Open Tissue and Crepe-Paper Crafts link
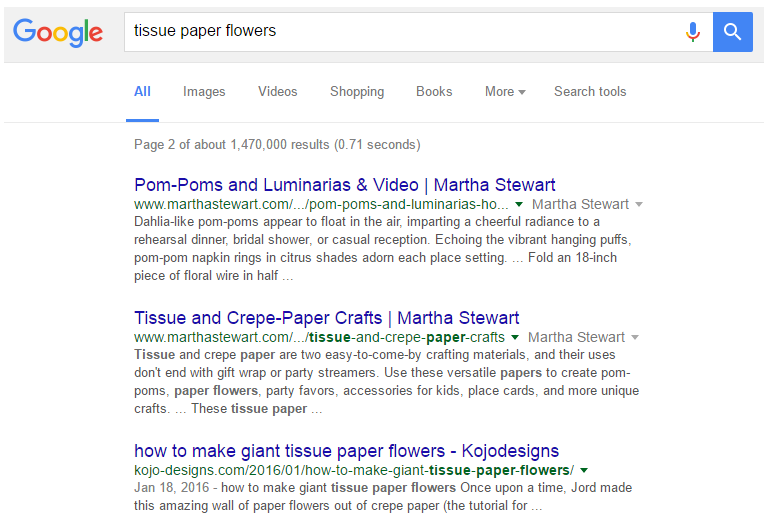This screenshot has width=764, height=524. pyautogui.click(x=326, y=318)
